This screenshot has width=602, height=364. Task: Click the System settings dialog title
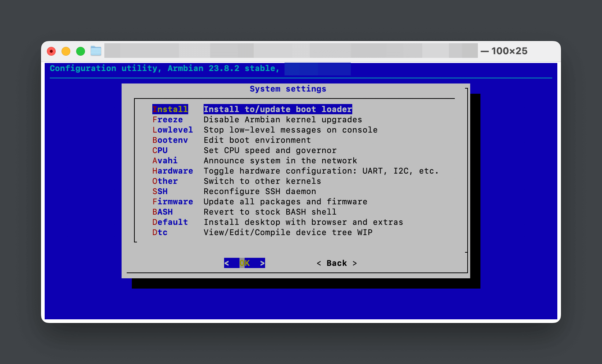[x=288, y=89]
